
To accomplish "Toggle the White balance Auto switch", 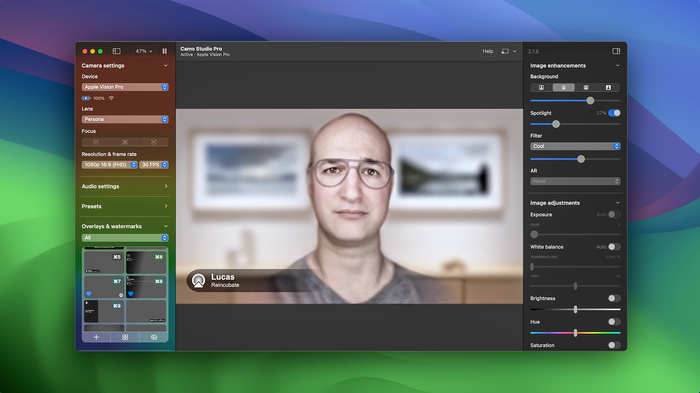I will (614, 247).
